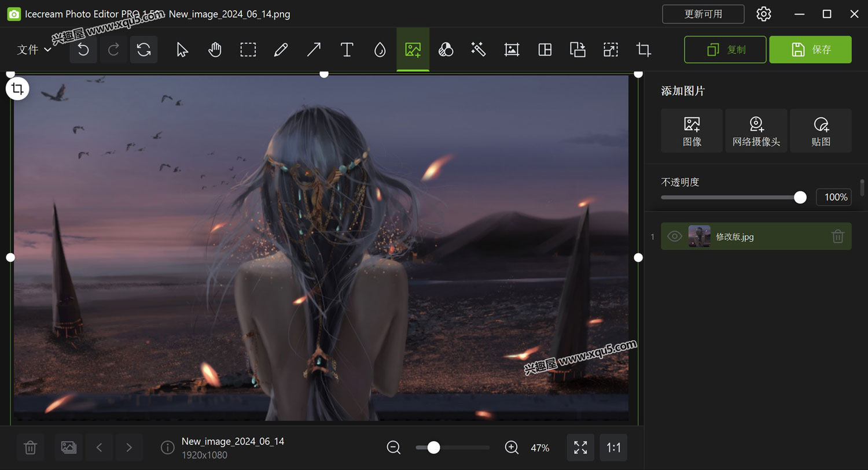Click the opacity 100% value field
Screen dimensions: 868x470
click(x=834, y=197)
